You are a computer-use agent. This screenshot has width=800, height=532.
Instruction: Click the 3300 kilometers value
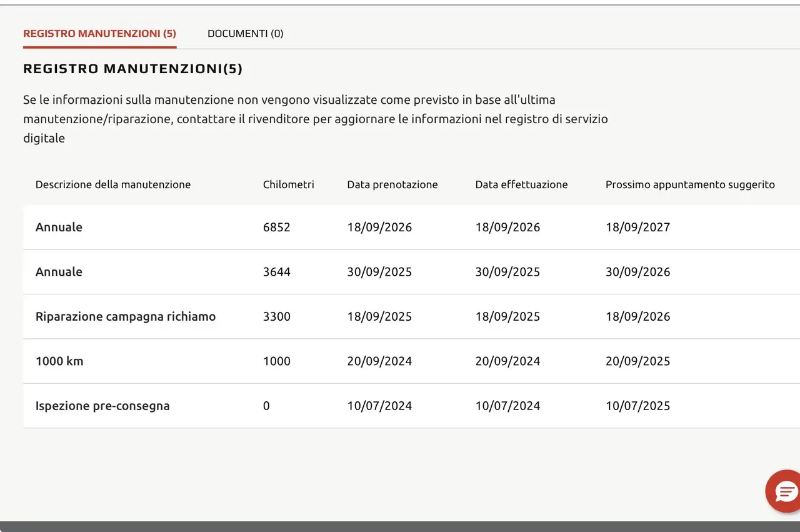click(x=277, y=316)
